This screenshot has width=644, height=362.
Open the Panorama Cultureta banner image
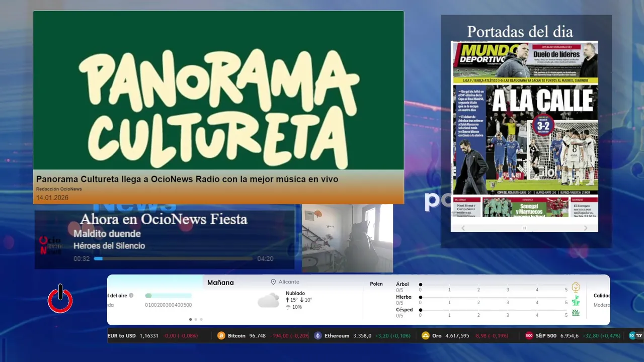[x=218, y=90]
